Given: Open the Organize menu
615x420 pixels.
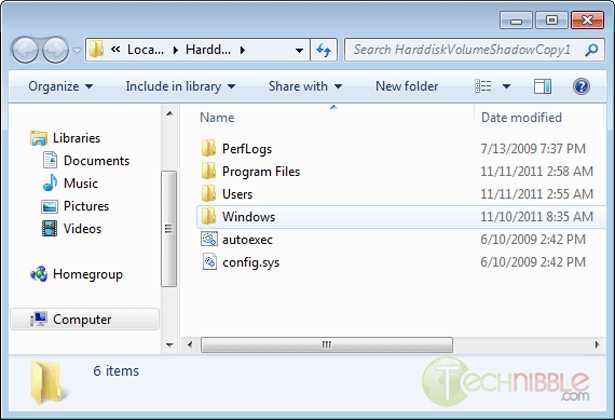Looking at the screenshot, I should point(59,86).
